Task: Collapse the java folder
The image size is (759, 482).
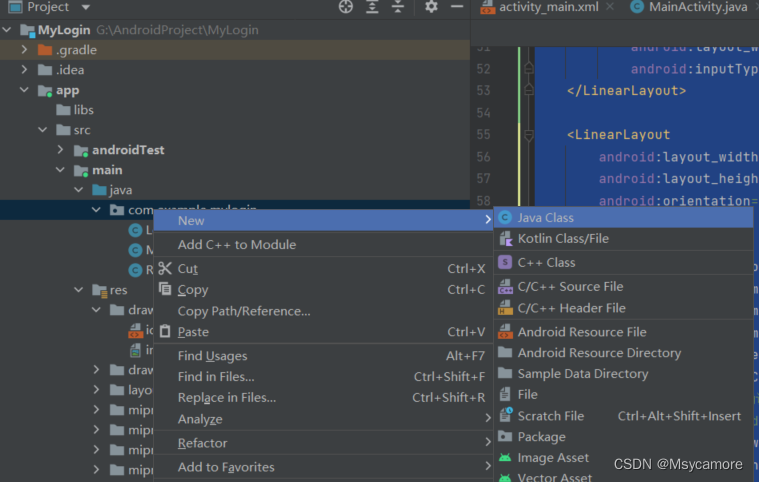Action: click(78, 190)
